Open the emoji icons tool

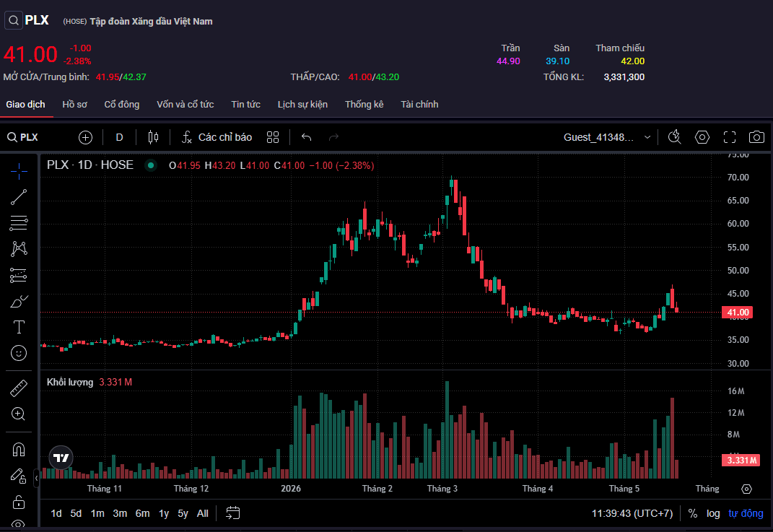19,353
